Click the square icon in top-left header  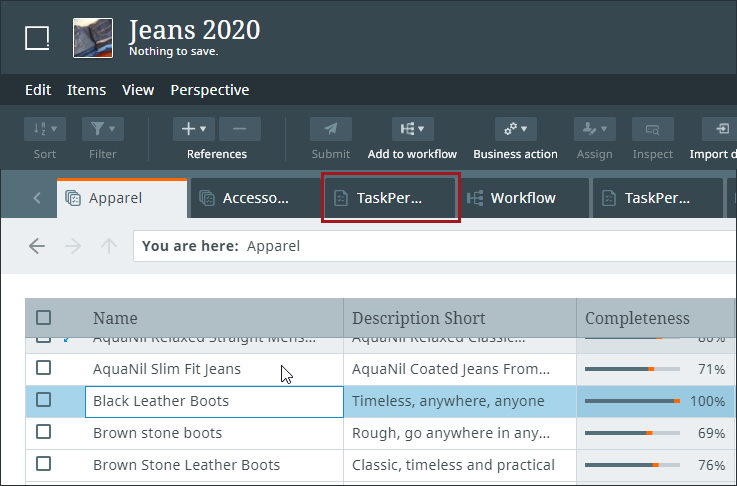click(37, 38)
